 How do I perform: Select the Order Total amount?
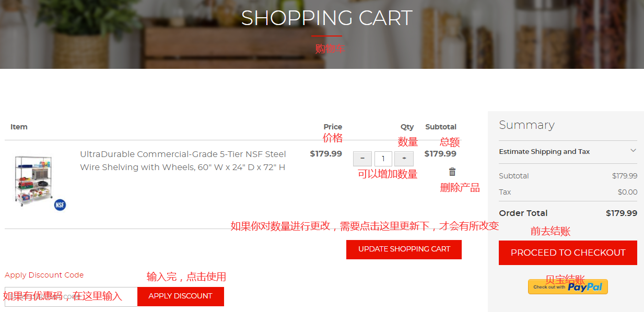coord(621,213)
